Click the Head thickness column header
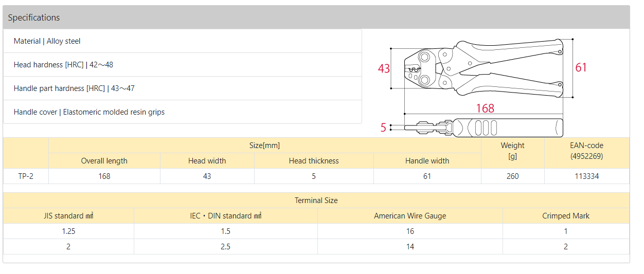The image size is (644, 274). (x=314, y=161)
